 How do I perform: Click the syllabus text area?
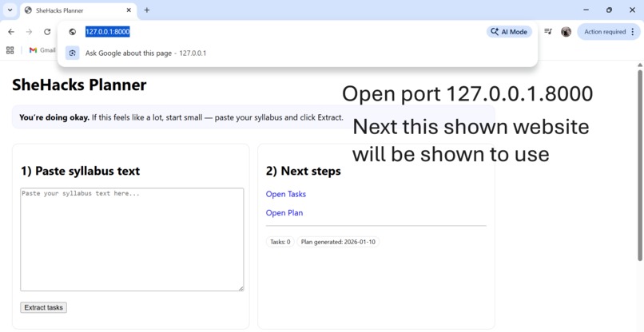[x=132, y=239]
